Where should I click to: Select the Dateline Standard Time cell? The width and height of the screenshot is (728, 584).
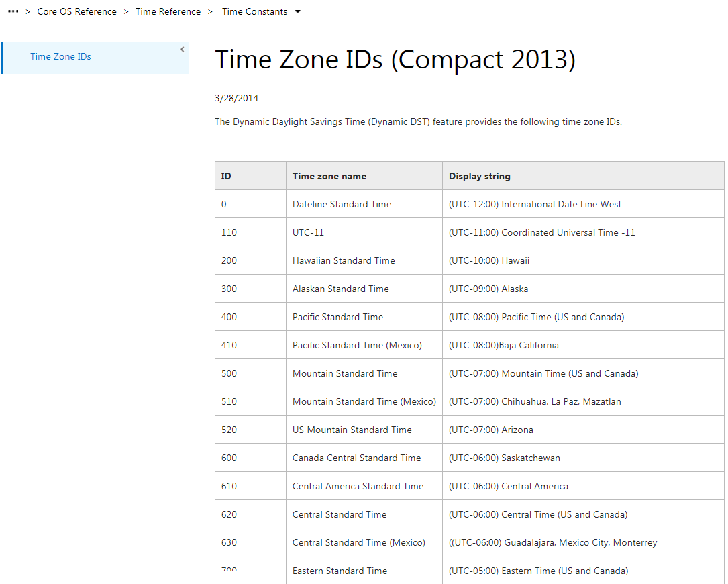click(342, 204)
